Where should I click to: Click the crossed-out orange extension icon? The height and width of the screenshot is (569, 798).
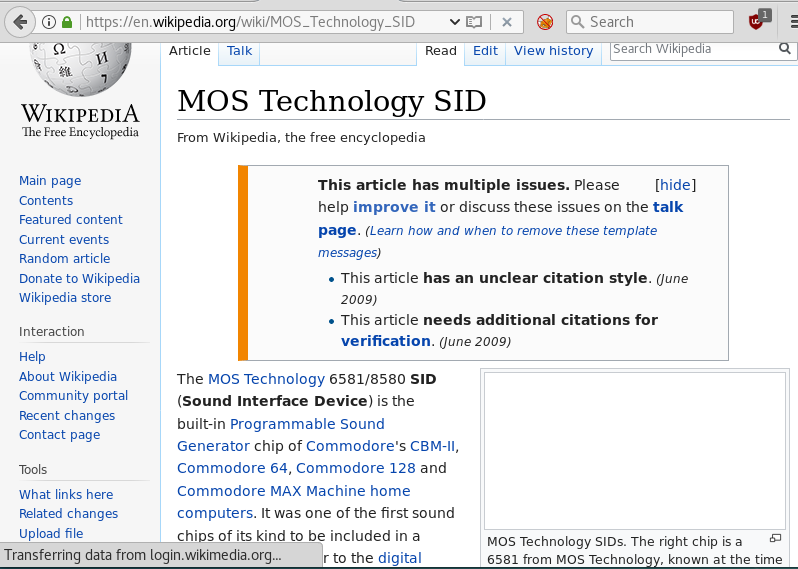click(545, 22)
